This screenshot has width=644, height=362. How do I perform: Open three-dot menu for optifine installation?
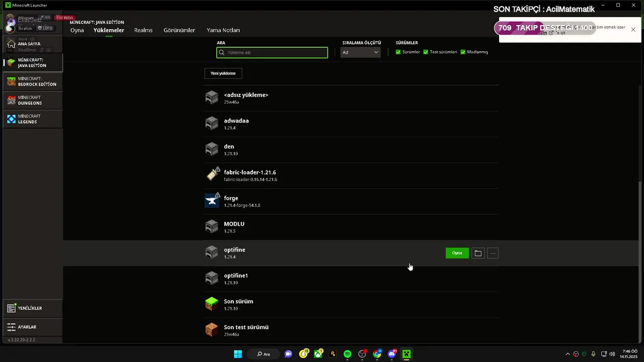click(x=493, y=253)
